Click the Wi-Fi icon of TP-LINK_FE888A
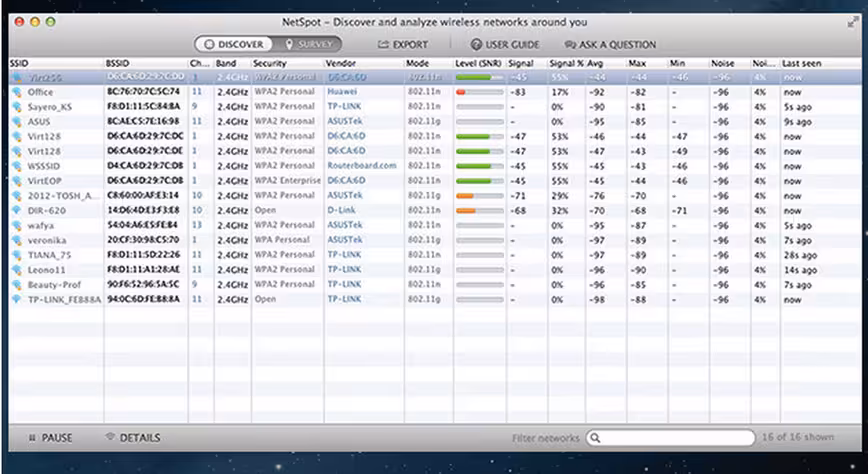Image resolution: width=868 pixels, height=474 pixels. coord(17,299)
